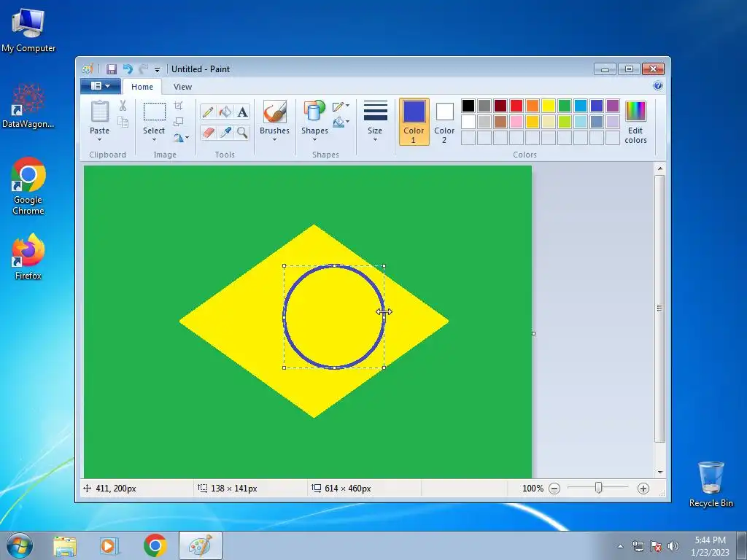This screenshot has width=747, height=560.
Task: Click the Resize icon in Image group
Action: (178, 122)
